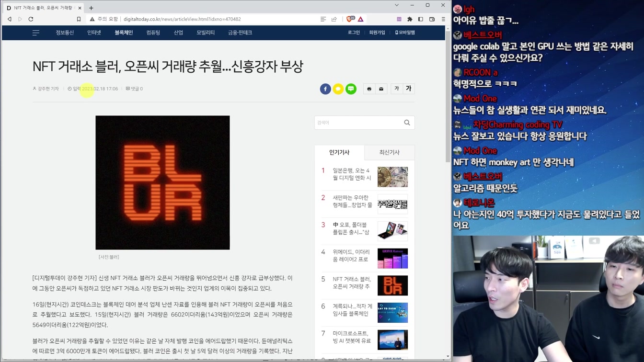This screenshot has width=644, height=362.
Task: Open the site hamburger menu icon
Action: (x=36, y=33)
